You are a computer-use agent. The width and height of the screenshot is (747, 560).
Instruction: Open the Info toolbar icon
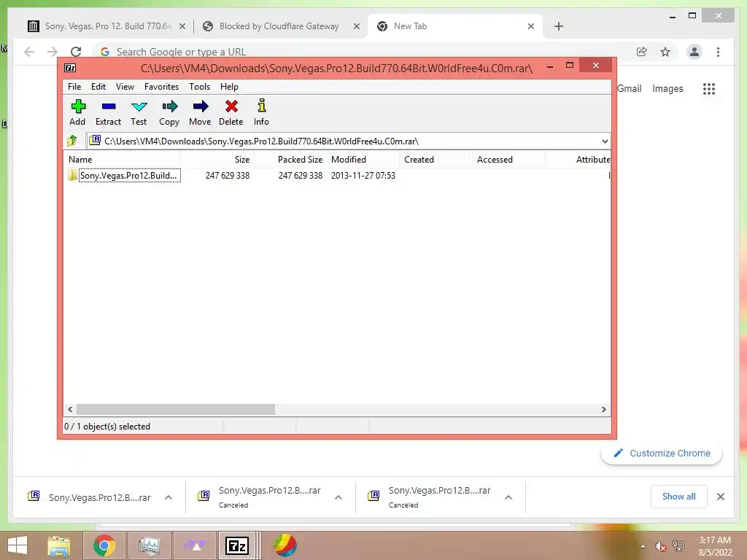point(262,113)
